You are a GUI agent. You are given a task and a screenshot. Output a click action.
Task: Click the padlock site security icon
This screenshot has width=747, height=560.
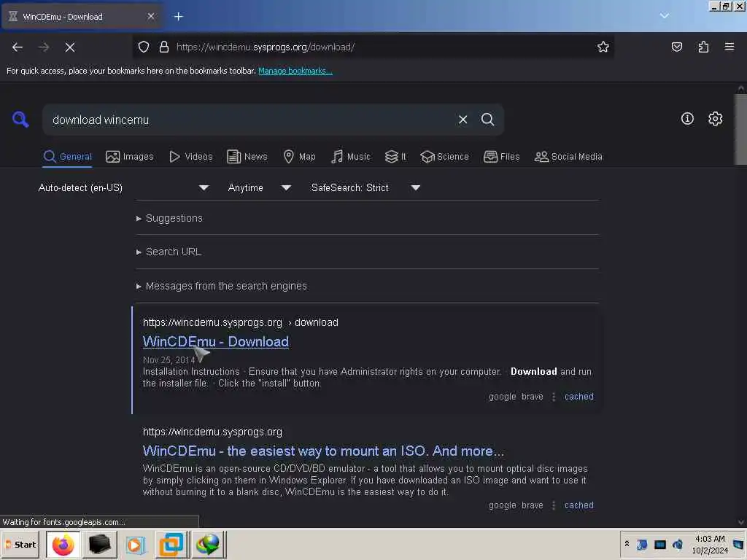click(x=164, y=47)
